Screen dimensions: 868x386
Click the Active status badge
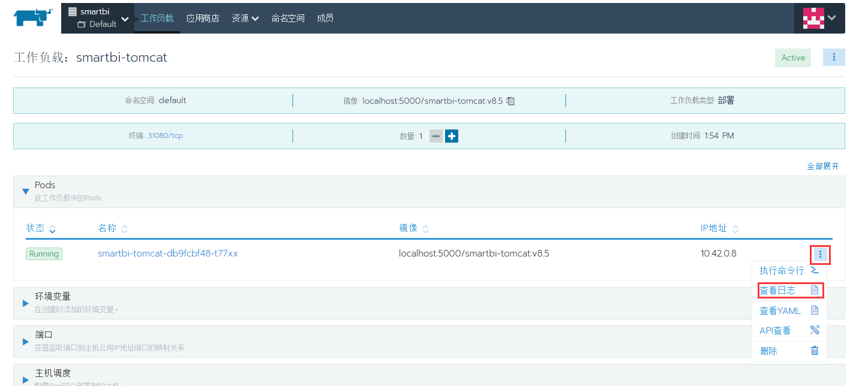click(793, 58)
